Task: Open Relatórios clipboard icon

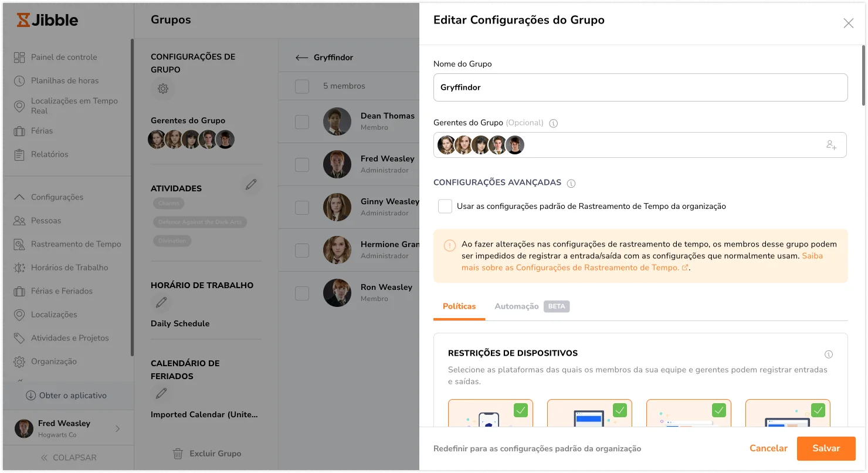Action: tap(19, 154)
